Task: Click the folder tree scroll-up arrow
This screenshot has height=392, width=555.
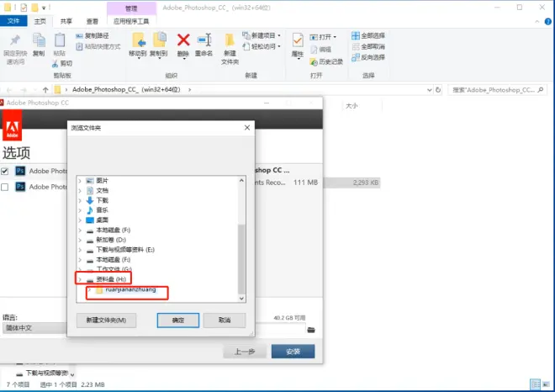Action: click(x=241, y=181)
